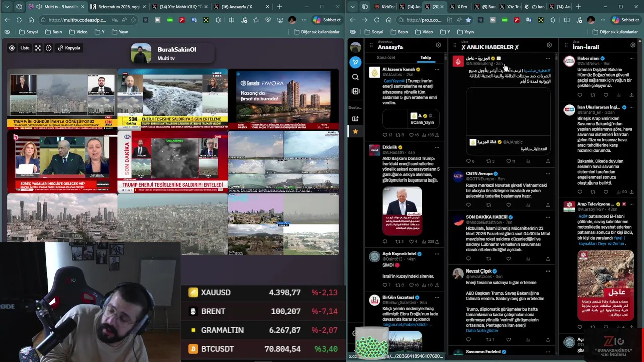Like the CGTN Avrupa post
This screenshot has height=362, width=644.
click(x=508, y=205)
